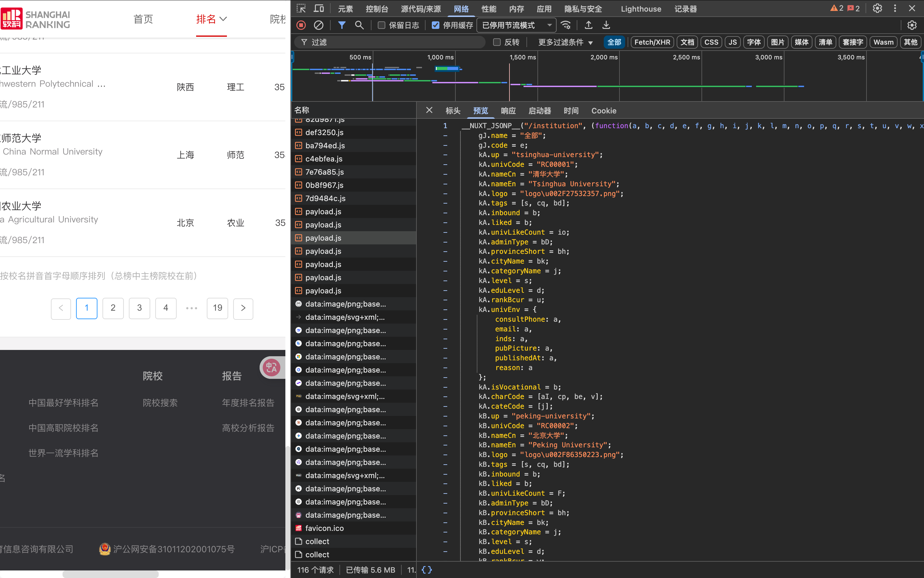
Task: Enable the 保留日志 checkbox
Action: (x=381, y=25)
